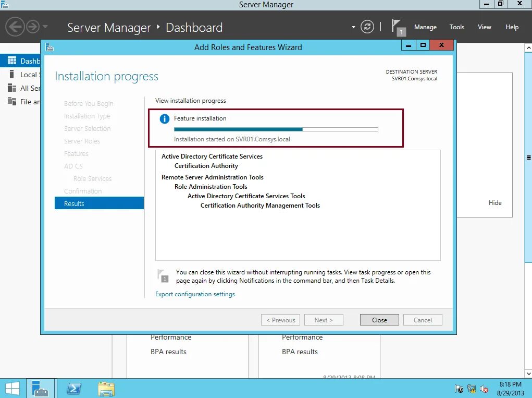Click Certification Authority entry
The image size is (532, 398).
[206, 166]
